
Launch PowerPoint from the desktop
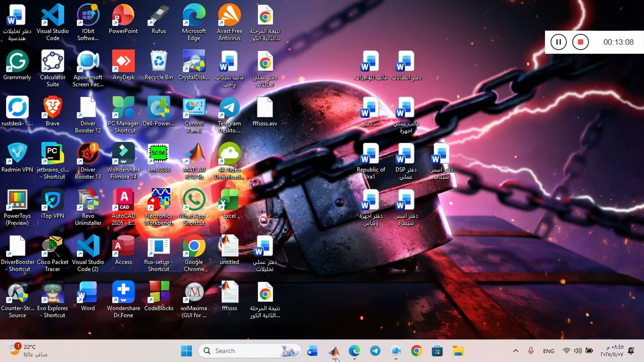[123, 20]
